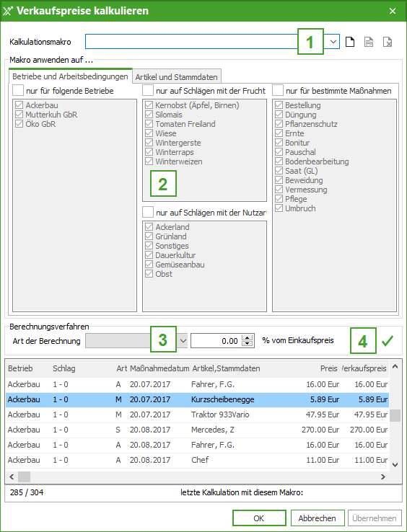The height and width of the screenshot is (532, 407).
Task: Click the Übernehmen button
Action: [x=375, y=518]
